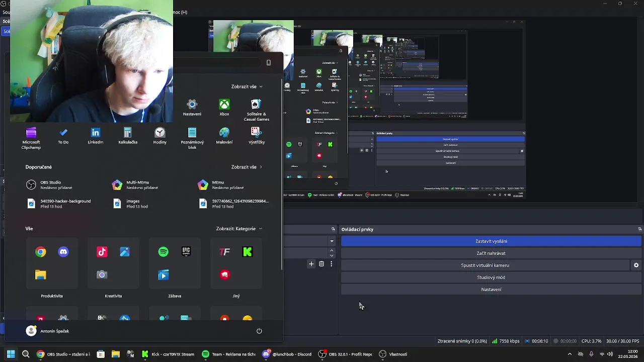Open the Zábava category label
644x362 pixels.
(175, 296)
